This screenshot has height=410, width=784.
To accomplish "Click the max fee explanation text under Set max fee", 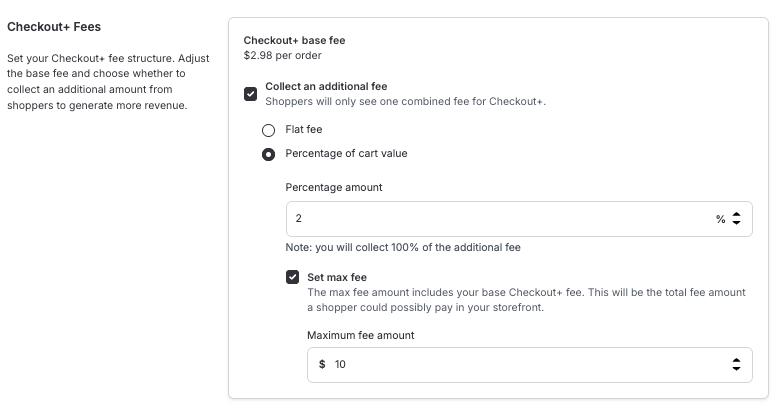I will (x=526, y=300).
